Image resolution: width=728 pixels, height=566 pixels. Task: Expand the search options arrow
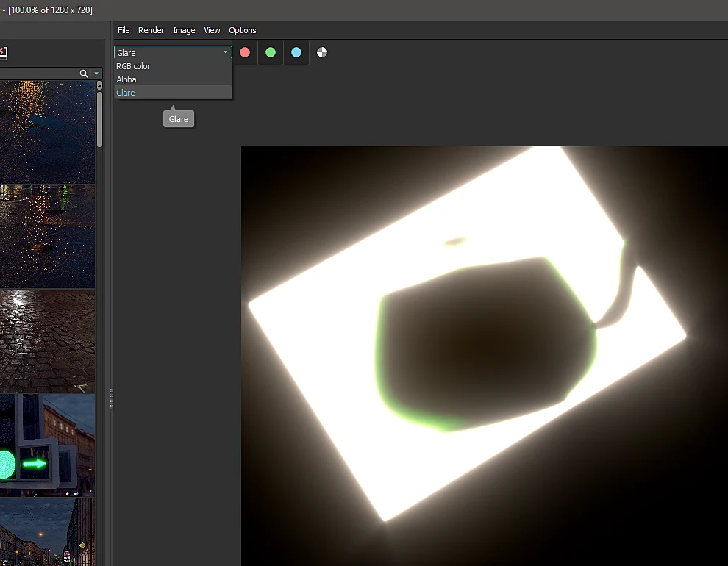coord(96,74)
